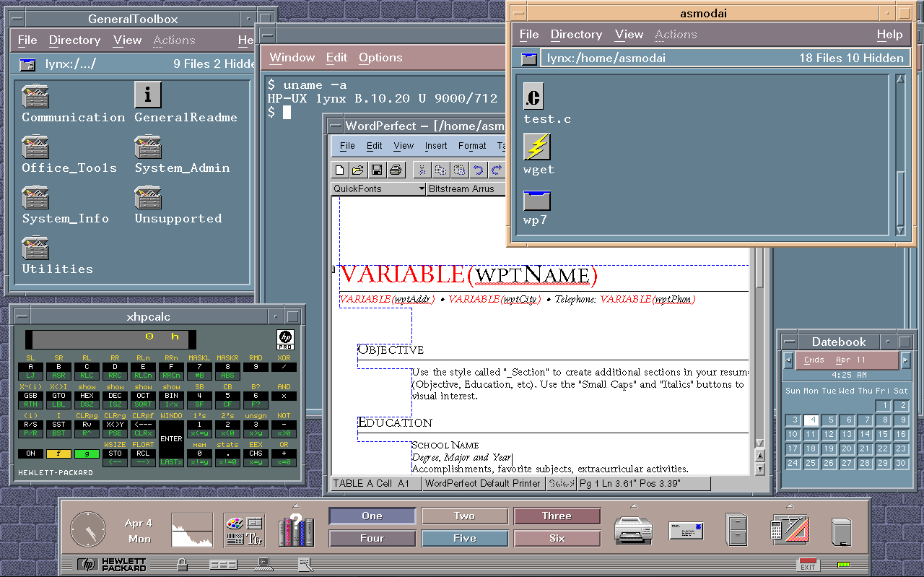Viewport: 924px width, 577px height.
Task: Open the Options menu in terminal
Action: [380, 58]
